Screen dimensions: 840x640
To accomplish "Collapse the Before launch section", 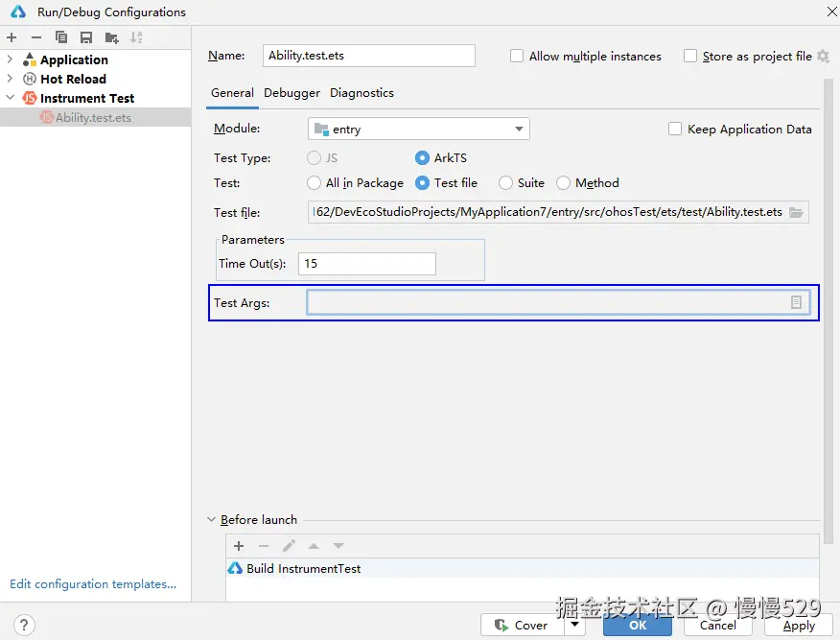I will tap(211, 520).
